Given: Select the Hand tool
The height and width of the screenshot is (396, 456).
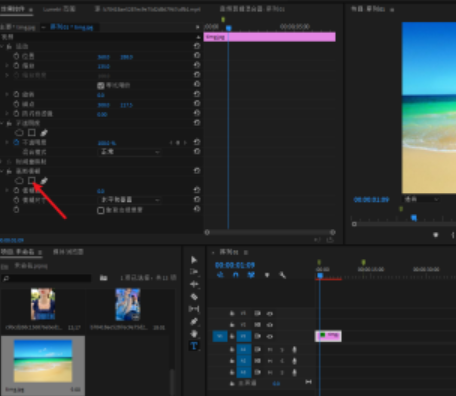Looking at the screenshot, I should click(x=194, y=334).
